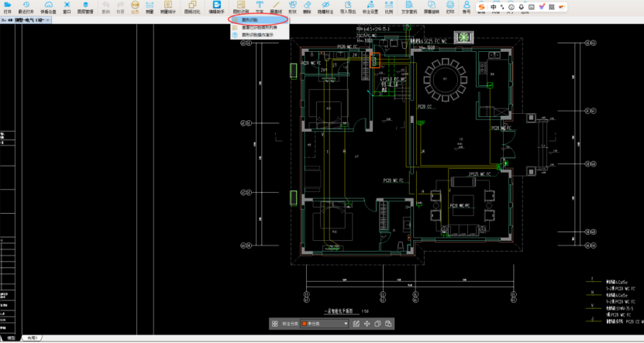Open 图纸对比 drawing compare tool
This screenshot has height=343, width=644.
(191, 6)
